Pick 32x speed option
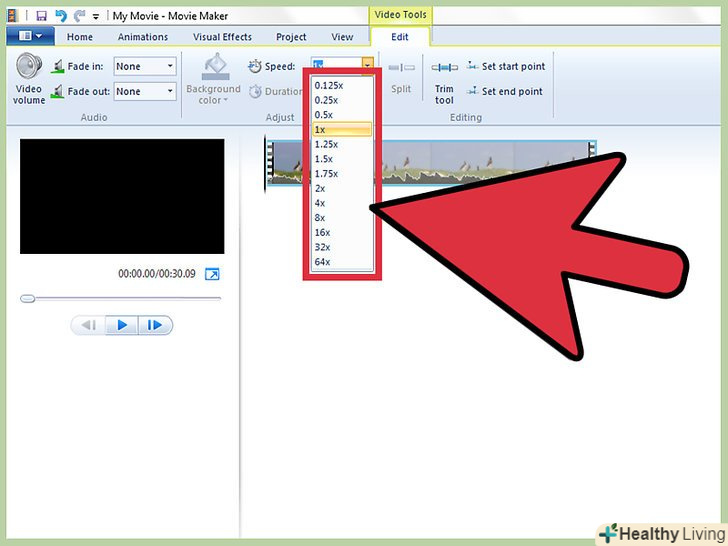This screenshot has width=728, height=546. 342,247
